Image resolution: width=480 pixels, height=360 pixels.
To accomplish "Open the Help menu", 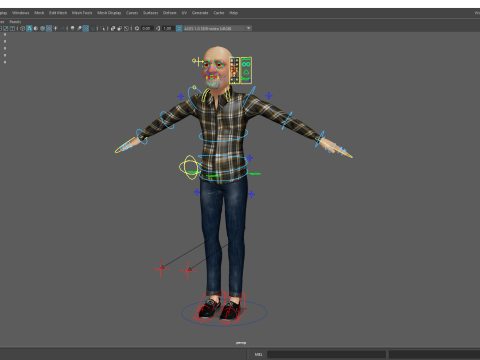I will click(x=233, y=13).
